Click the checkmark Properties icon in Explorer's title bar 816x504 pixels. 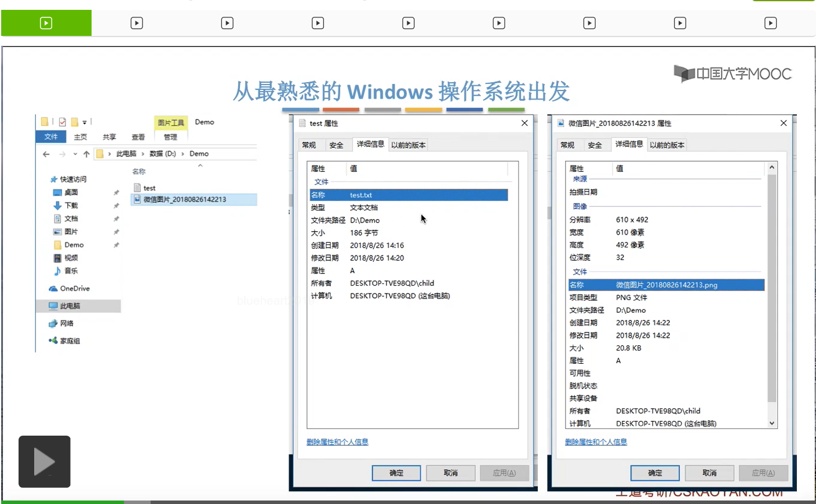click(63, 122)
